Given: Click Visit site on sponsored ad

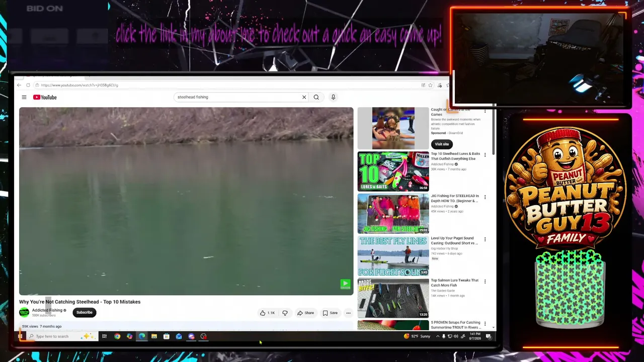Looking at the screenshot, I should tap(442, 144).
